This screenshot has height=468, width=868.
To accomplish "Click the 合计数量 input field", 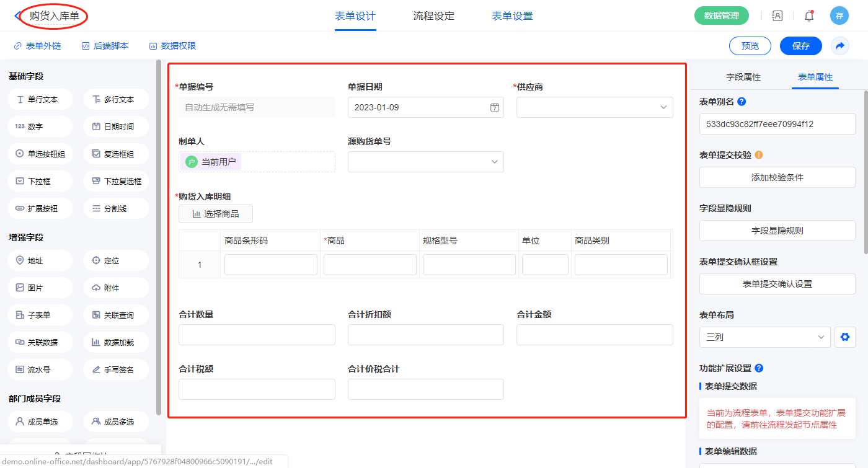I will pos(257,335).
